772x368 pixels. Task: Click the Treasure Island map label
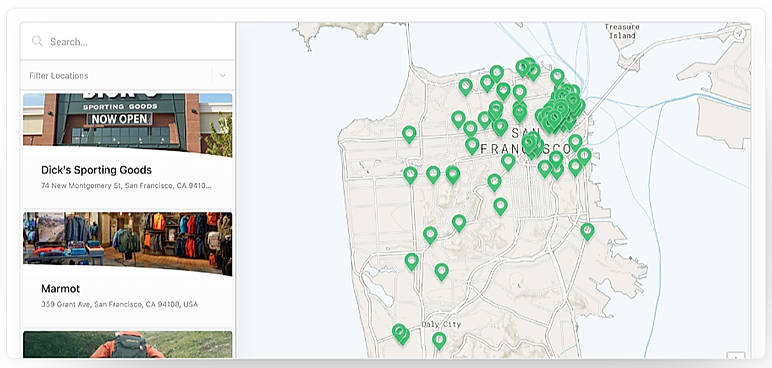[x=622, y=31]
